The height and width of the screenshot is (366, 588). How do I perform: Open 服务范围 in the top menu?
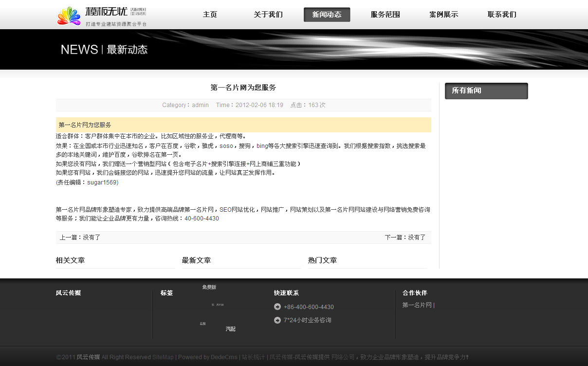pos(385,15)
